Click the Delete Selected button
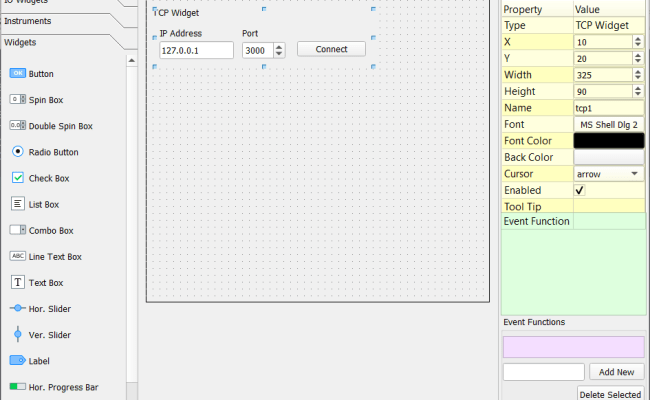Image resolution: width=650 pixels, height=400 pixels. tap(610, 394)
